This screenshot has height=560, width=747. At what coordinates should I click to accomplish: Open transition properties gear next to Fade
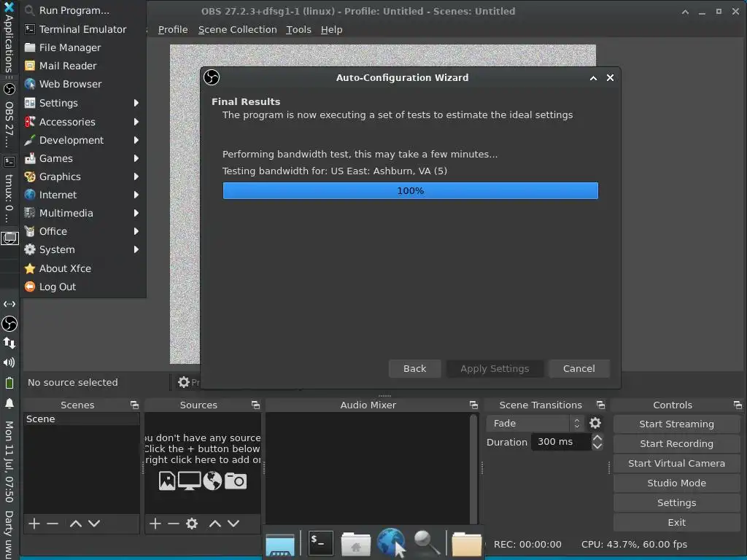pyautogui.click(x=595, y=423)
